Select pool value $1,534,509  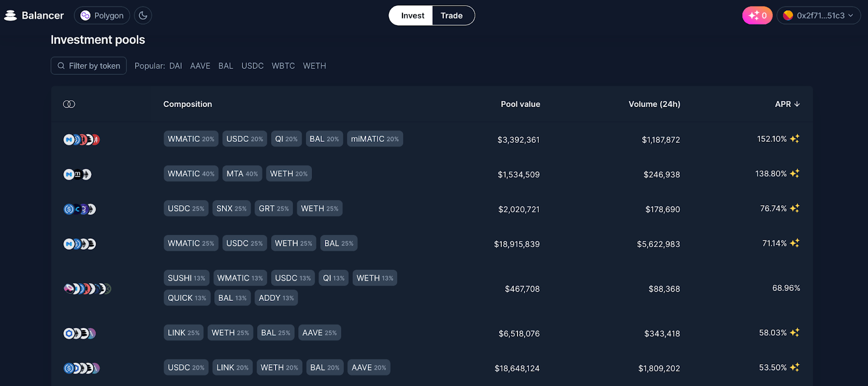(x=519, y=175)
